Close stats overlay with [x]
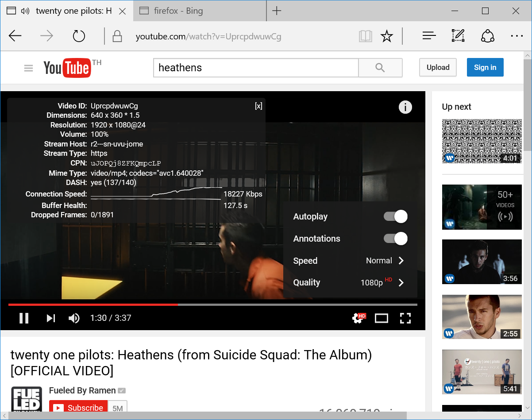Viewport: 532px width, 420px height. click(x=258, y=106)
